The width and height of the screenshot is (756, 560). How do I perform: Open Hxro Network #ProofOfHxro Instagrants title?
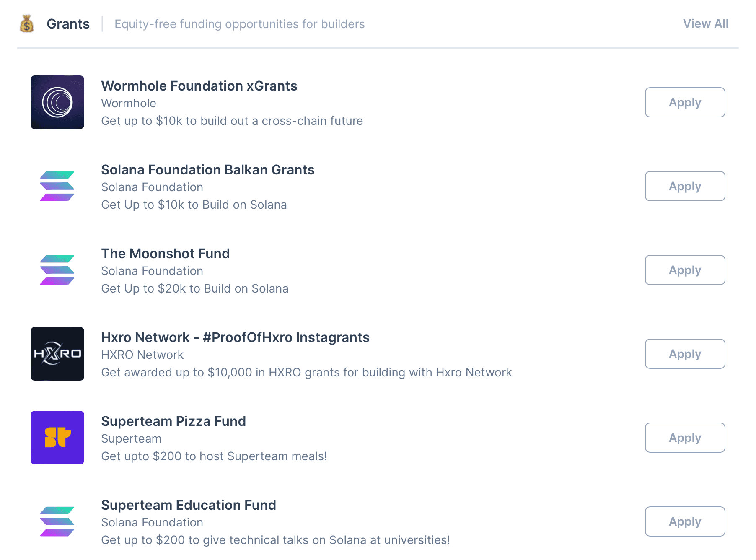point(235,337)
